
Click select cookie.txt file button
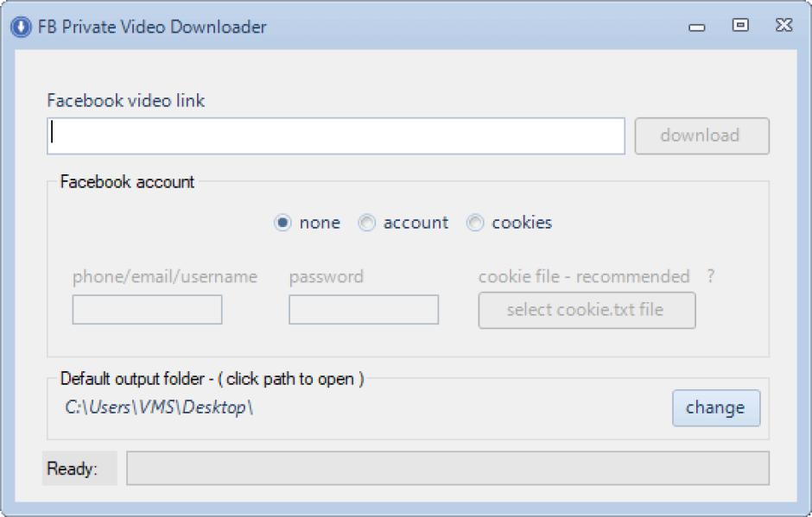[x=587, y=311]
